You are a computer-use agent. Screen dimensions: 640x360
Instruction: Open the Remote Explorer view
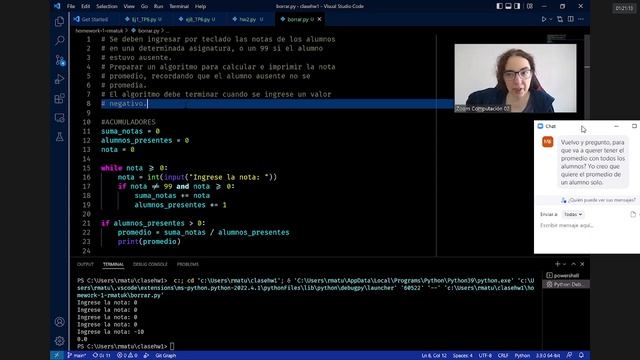[x=60, y=118]
